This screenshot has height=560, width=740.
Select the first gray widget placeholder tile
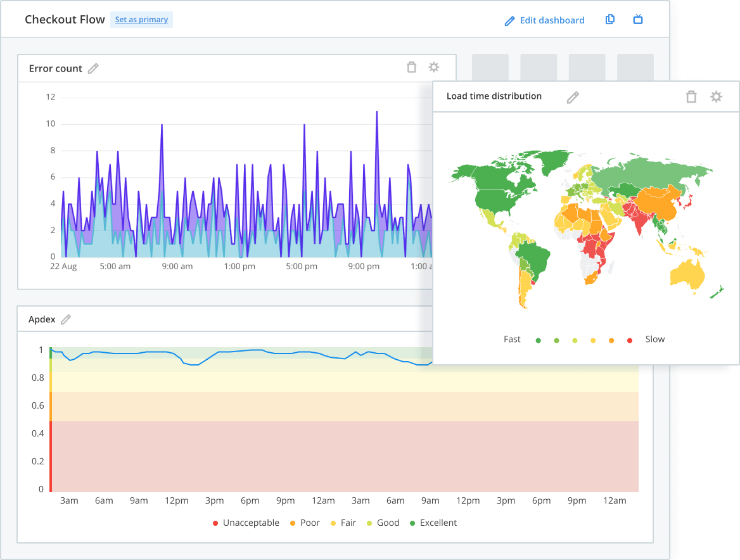[x=490, y=67]
